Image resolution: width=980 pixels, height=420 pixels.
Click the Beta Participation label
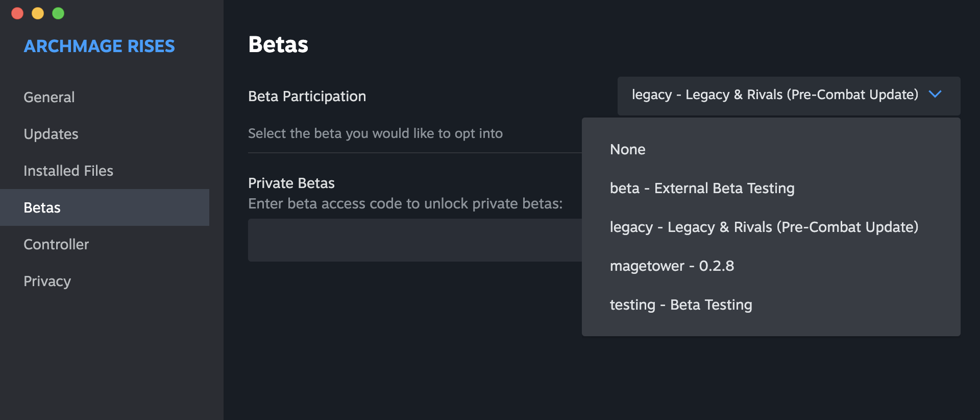coord(307,96)
